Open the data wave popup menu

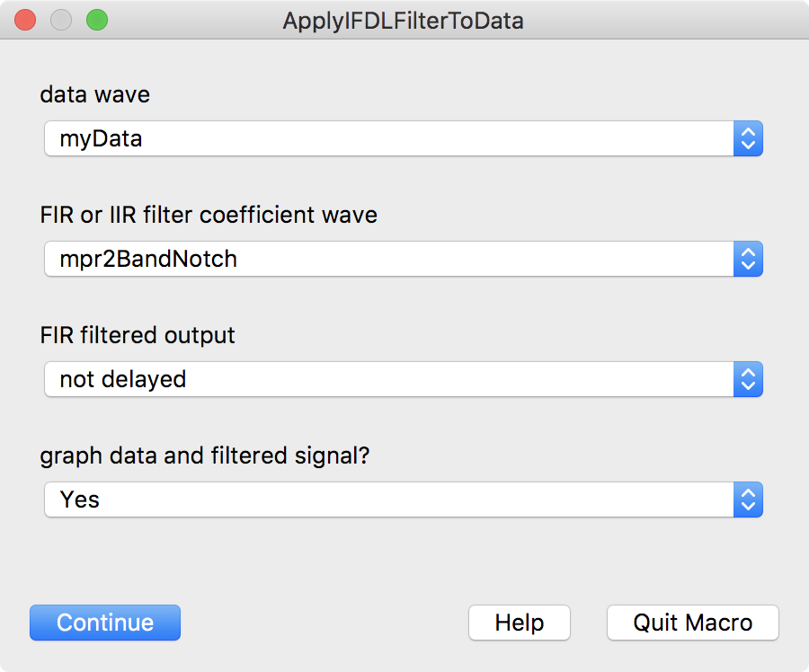click(387, 139)
